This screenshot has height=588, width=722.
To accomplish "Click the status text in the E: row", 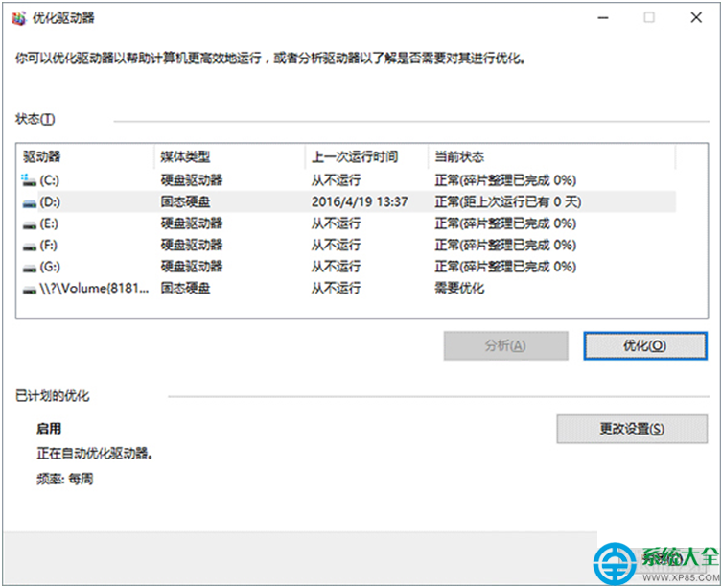I will point(505,223).
